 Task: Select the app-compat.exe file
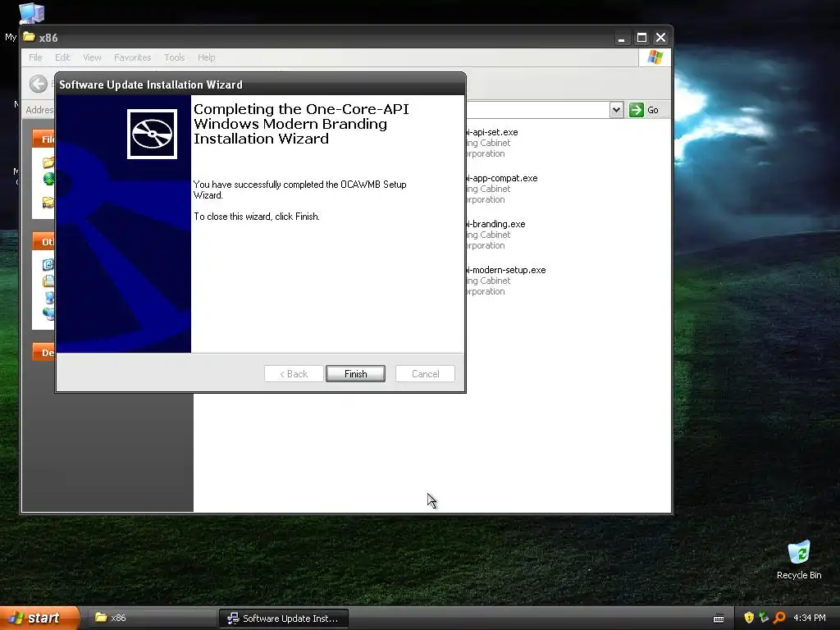click(501, 178)
